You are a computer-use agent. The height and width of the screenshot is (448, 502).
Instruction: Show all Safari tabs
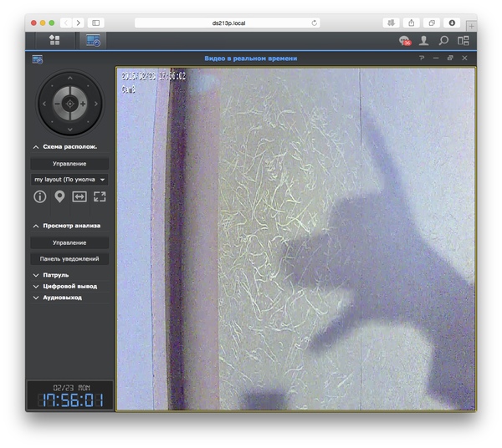[x=432, y=23]
